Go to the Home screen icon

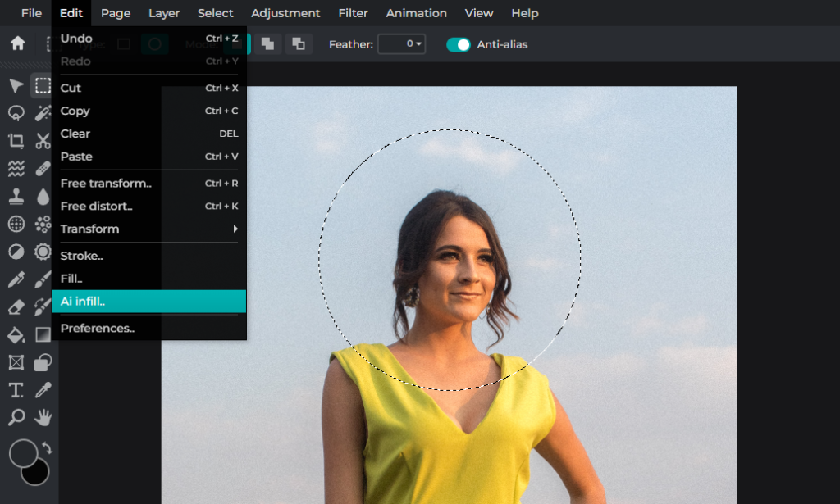[x=18, y=43]
